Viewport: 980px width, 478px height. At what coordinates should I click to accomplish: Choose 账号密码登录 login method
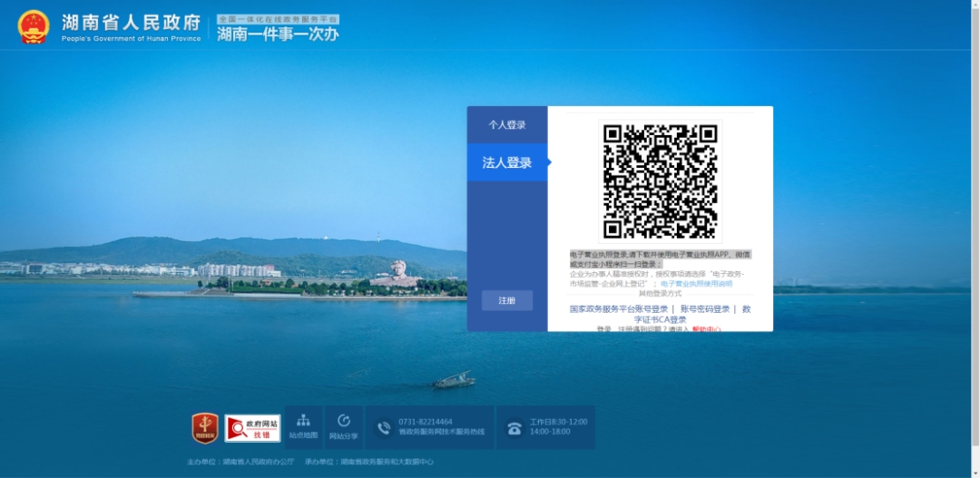point(705,309)
